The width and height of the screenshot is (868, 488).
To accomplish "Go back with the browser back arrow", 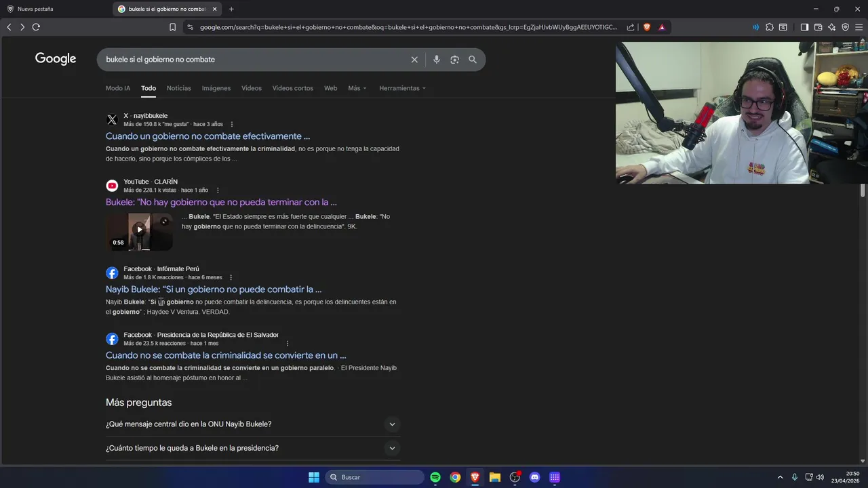I will 9,27.
